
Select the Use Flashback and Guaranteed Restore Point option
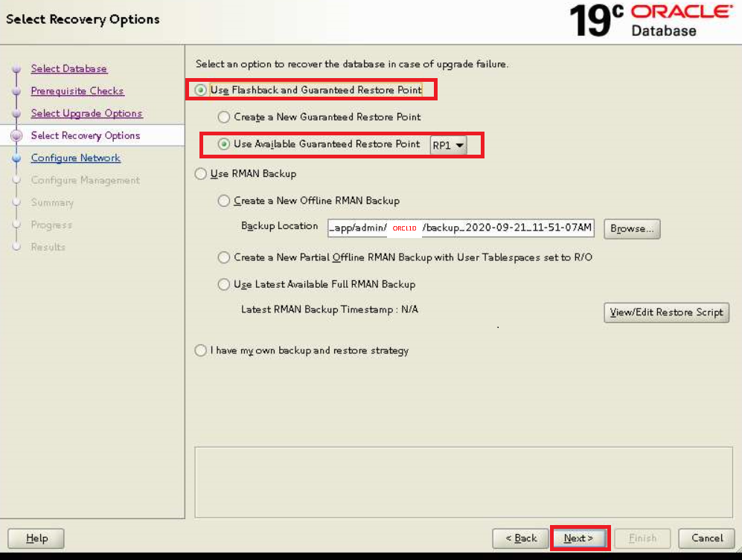(x=199, y=89)
